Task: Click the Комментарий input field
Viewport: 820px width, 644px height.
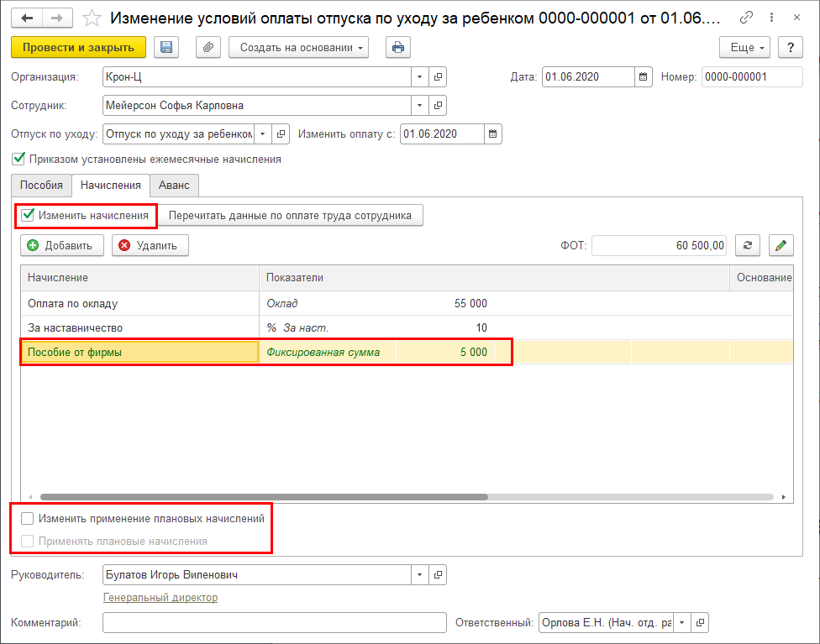Action: [x=274, y=622]
